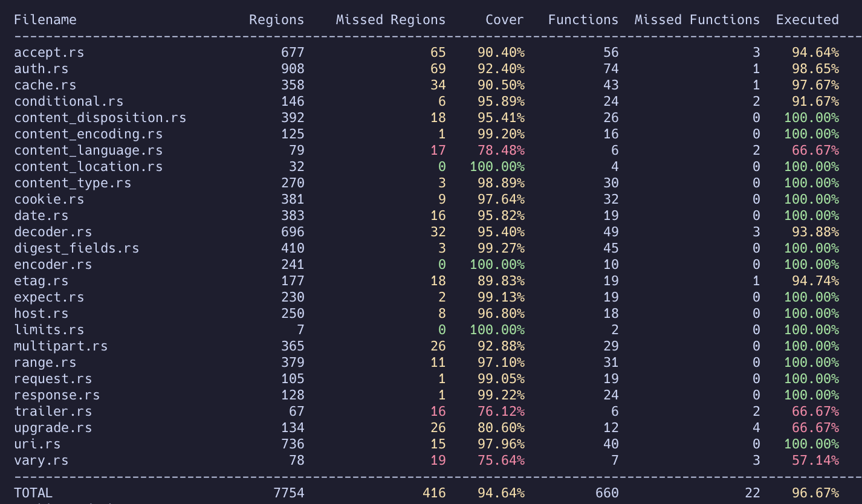
Task: Click the 99.05% cover value for request.rs
Action: [501, 379]
